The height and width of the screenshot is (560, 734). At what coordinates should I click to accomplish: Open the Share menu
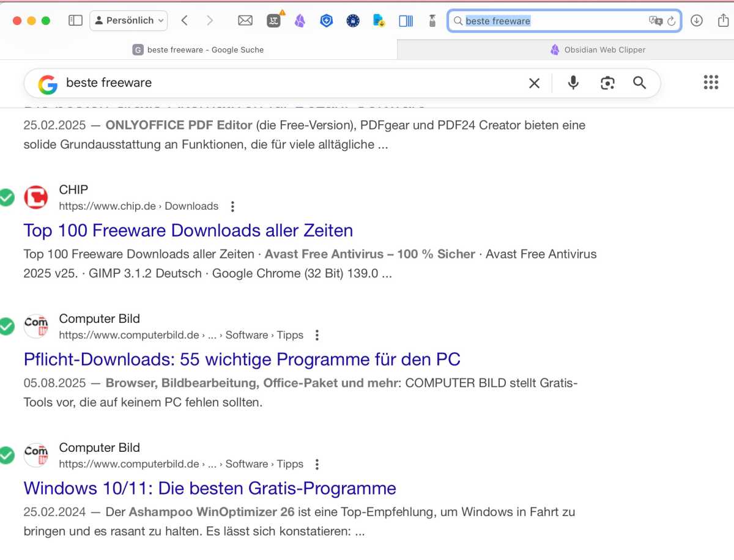coord(722,21)
